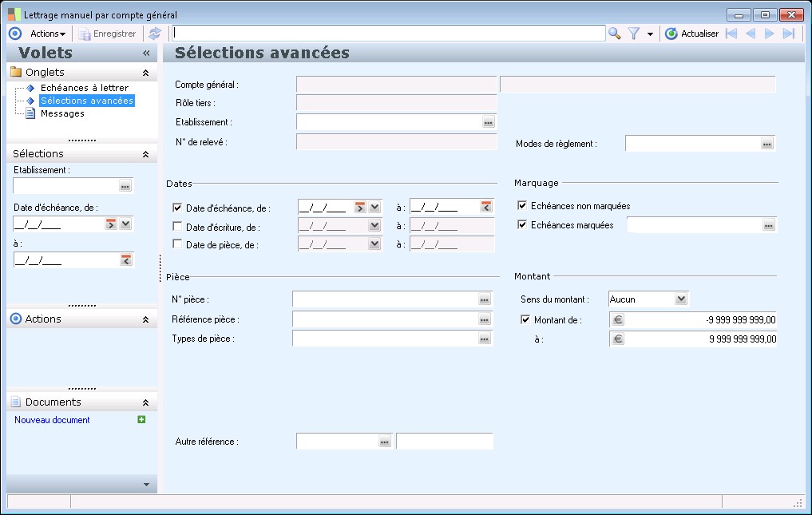This screenshot has height=515, width=812.
Task: Toggle Echéances non marquées checkbox
Action: (x=522, y=206)
